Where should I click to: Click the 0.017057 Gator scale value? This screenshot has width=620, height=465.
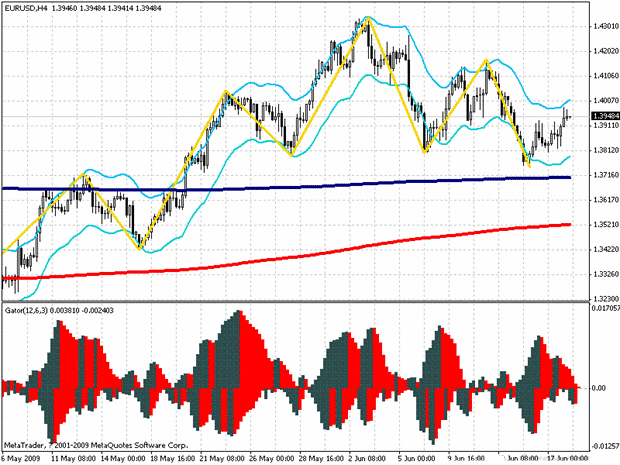coord(605,308)
